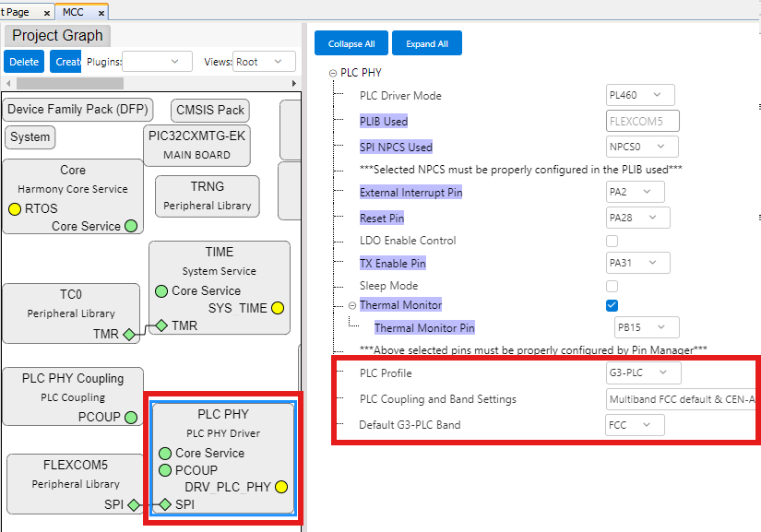Screen dimensions: 761x532
Task: Click the green Core Service circle in Core
Action: (x=131, y=226)
